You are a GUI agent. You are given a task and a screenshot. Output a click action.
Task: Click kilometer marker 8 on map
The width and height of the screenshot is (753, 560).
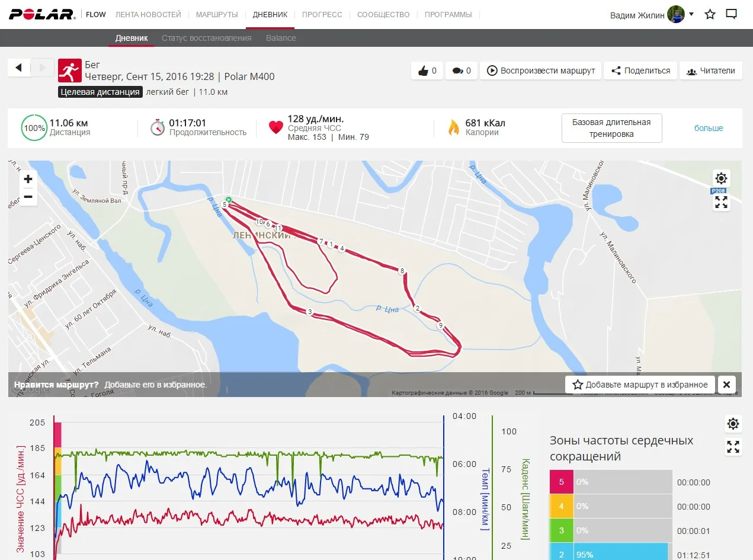[402, 271]
